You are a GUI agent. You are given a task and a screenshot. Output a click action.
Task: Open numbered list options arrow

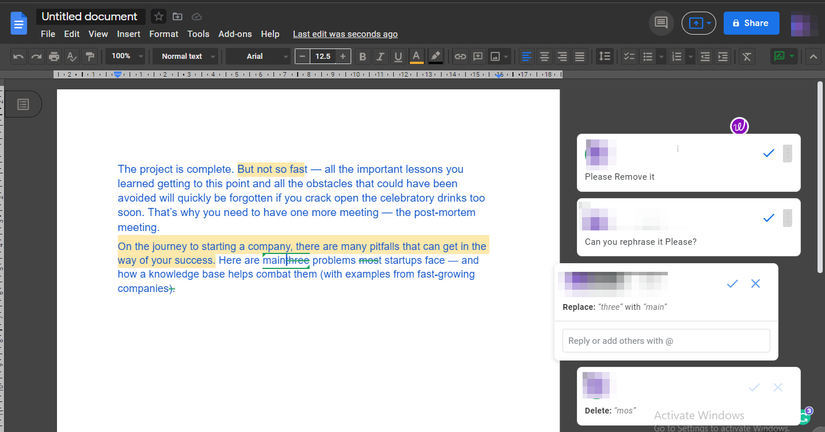pyautogui.click(x=691, y=56)
